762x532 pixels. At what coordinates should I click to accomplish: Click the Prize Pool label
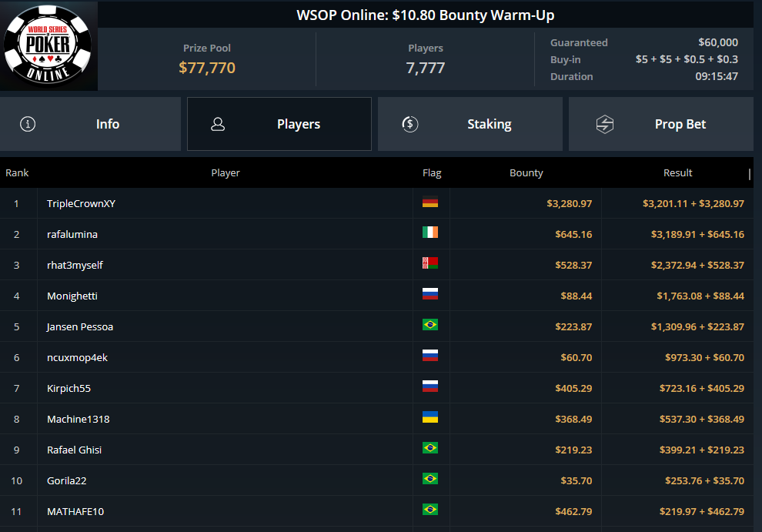pos(207,49)
